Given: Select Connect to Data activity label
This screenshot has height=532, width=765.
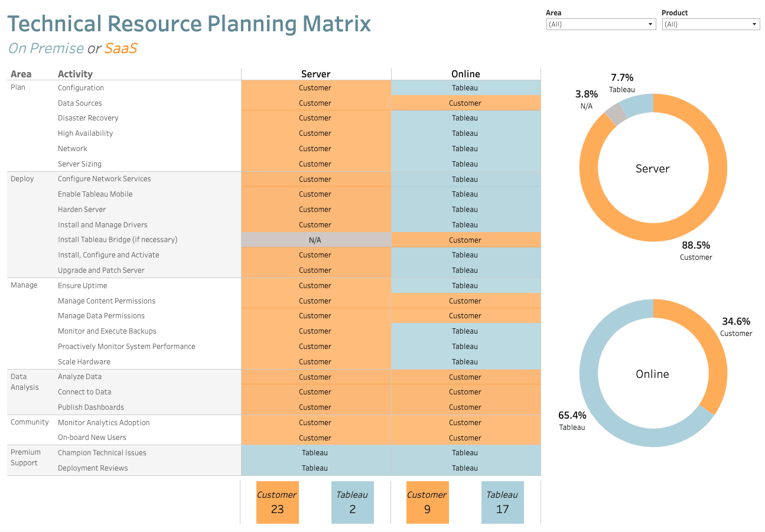Looking at the screenshot, I should [84, 392].
